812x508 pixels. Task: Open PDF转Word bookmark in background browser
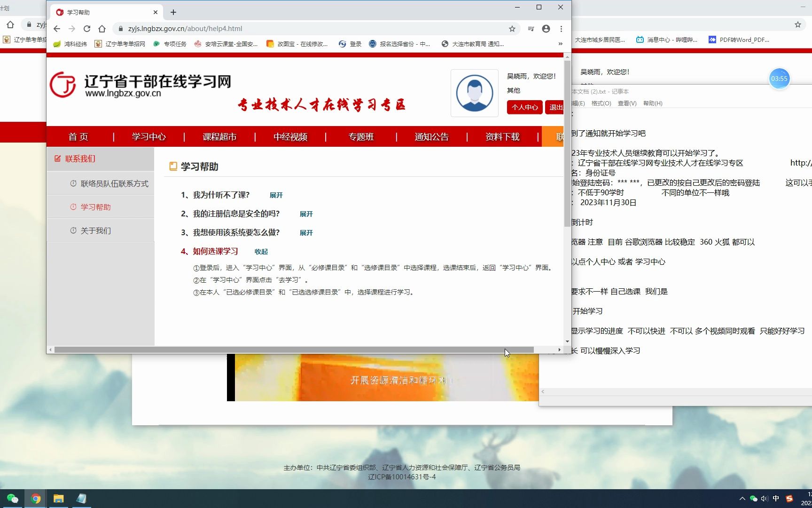point(739,40)
